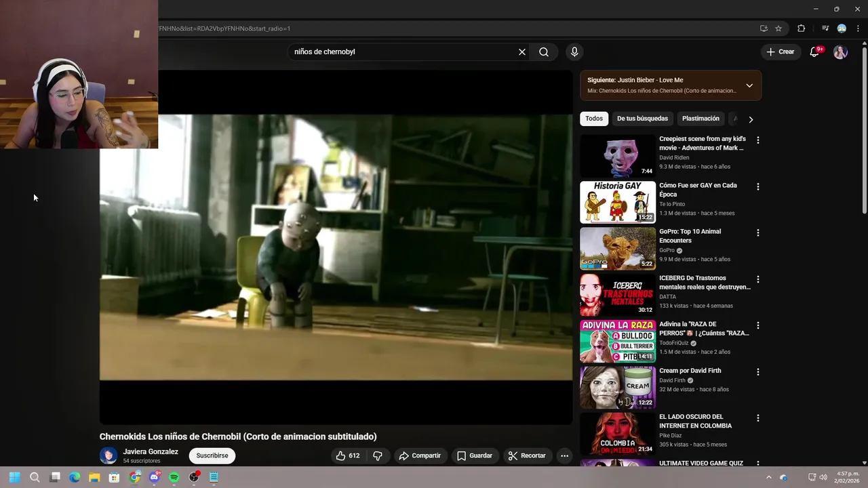
Task: Open YouTube notifications bell
Action: click(x=815, y=52)
